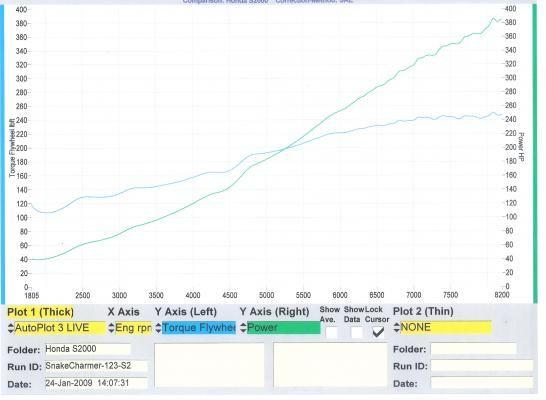Click the torque curve dip near 2000 rpm
Viewport: 546px width, 400px height.
[47, 212]
